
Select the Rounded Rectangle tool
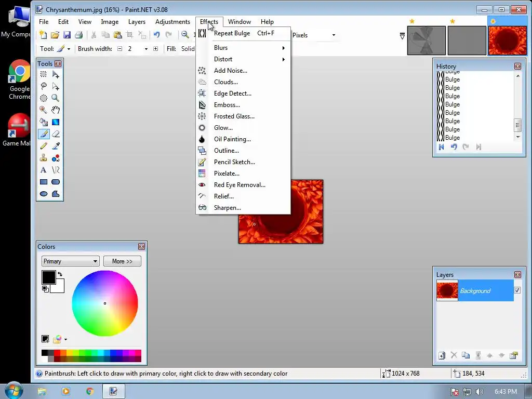point(56,182)
